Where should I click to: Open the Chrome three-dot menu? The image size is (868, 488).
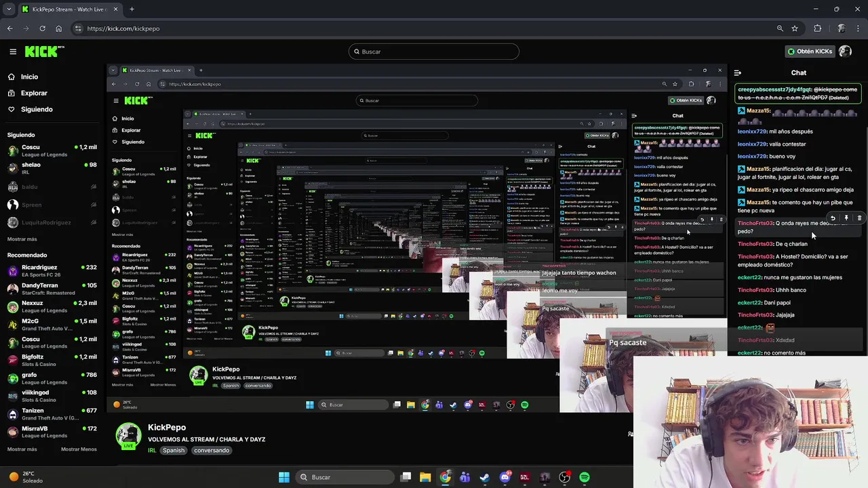[857, 28]
